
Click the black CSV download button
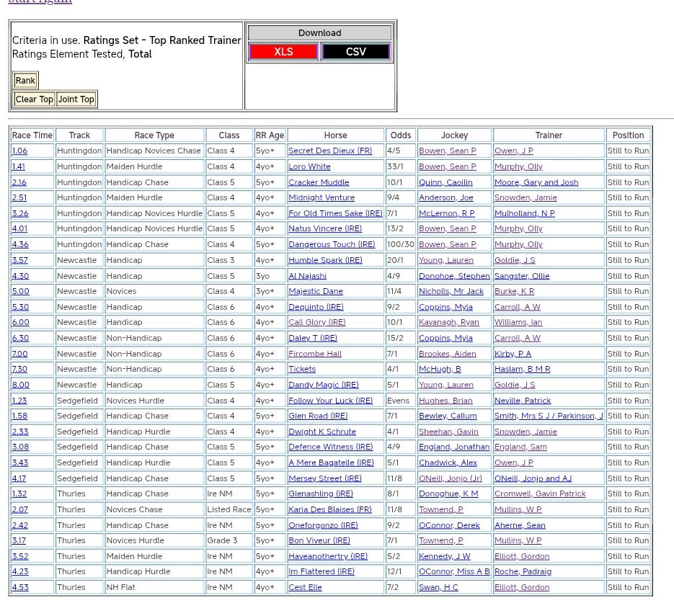point(355,52)
